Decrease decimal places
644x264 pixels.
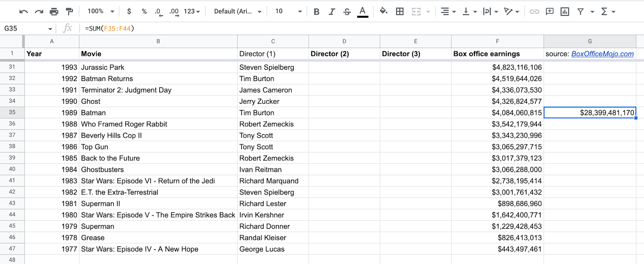(x=158, y=12)
